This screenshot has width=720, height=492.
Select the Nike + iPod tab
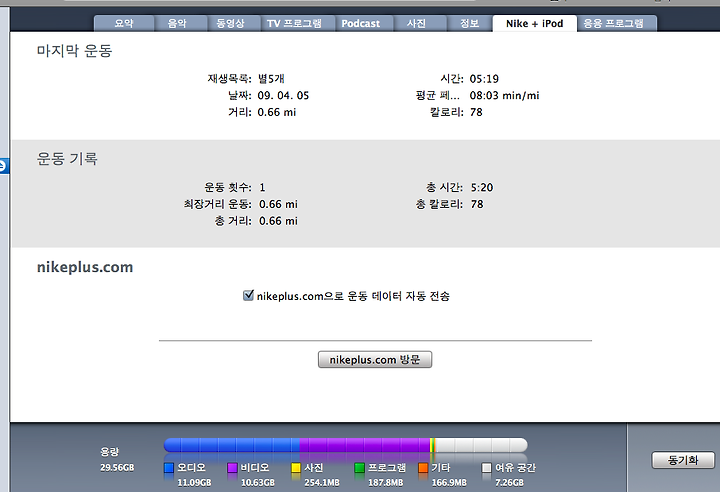click(534, 23)
